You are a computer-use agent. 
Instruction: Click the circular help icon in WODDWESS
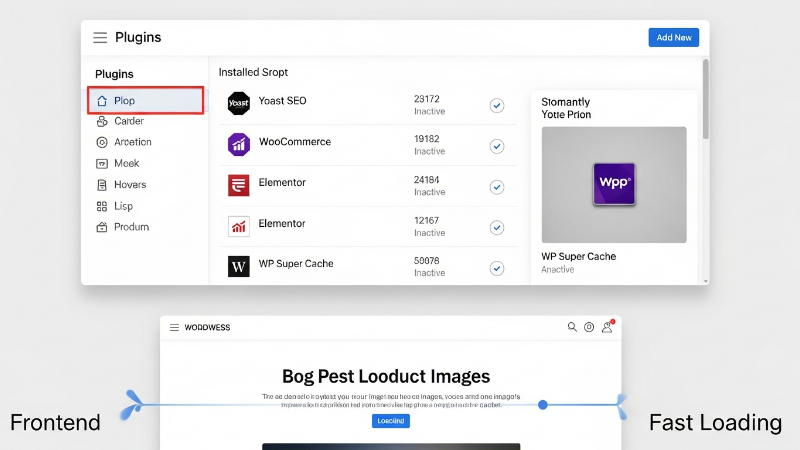coord(589,327)
